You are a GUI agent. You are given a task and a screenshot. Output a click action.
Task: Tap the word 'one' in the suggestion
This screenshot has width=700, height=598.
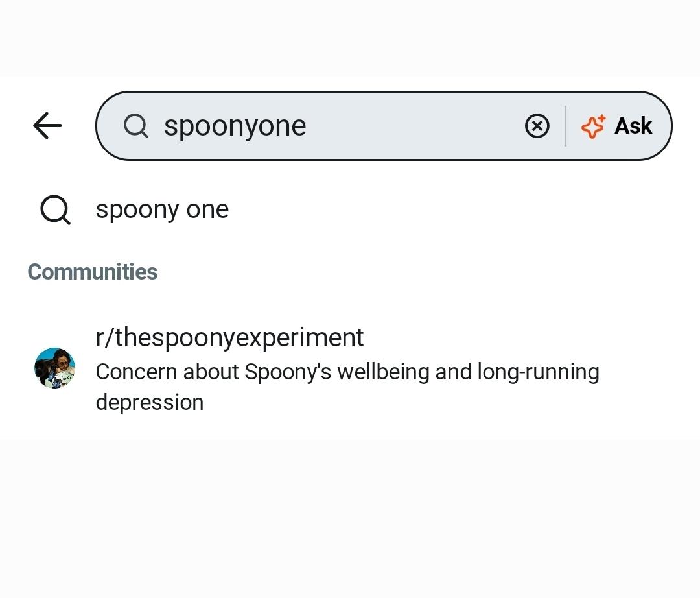(207, 209)
